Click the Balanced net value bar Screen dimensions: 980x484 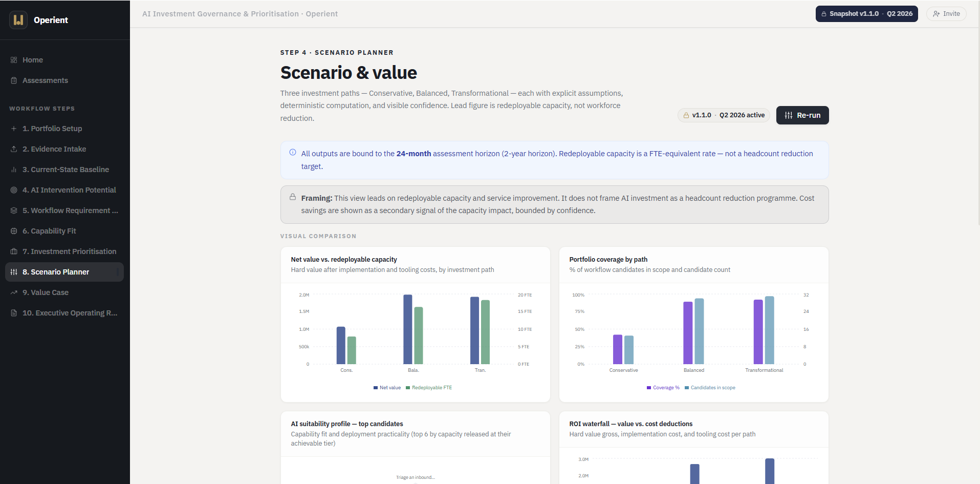pos(408,329)
